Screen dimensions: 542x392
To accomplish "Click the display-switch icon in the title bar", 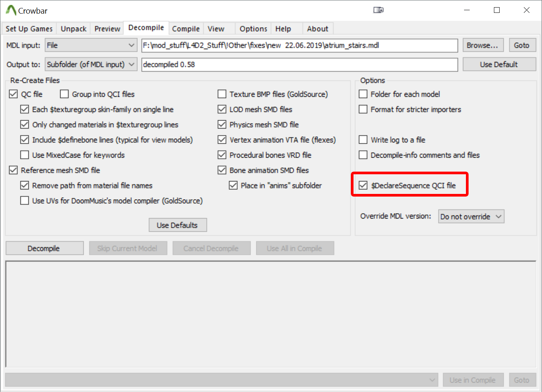I will pos(378,10).
